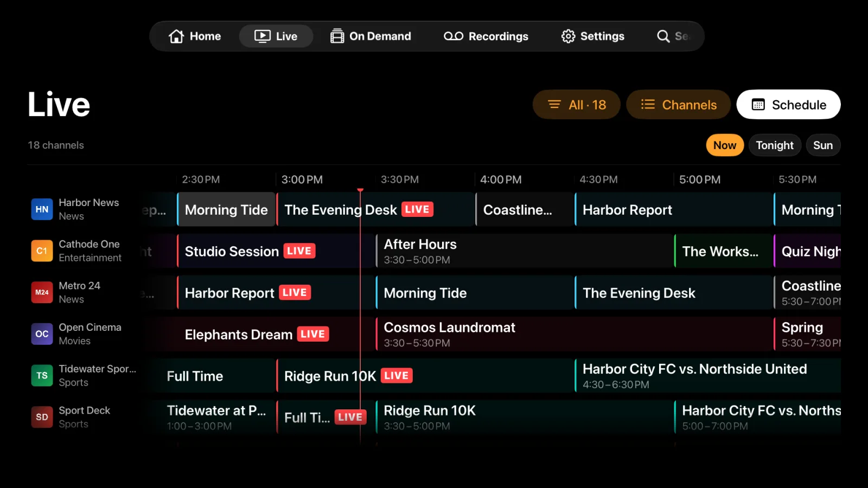Open Studio Session live program
Screen dimensions: 868x488
[x=276, y=251]
